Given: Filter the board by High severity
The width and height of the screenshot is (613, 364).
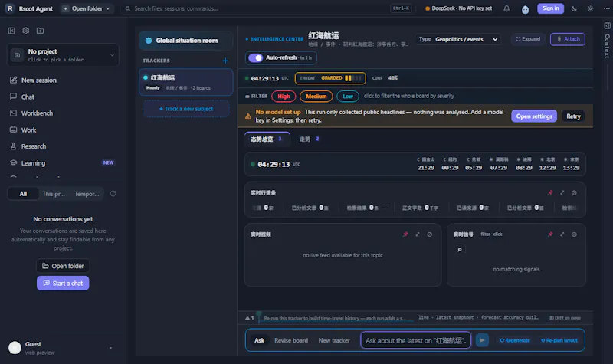Looking at the screenshot, I should (284, 97).
